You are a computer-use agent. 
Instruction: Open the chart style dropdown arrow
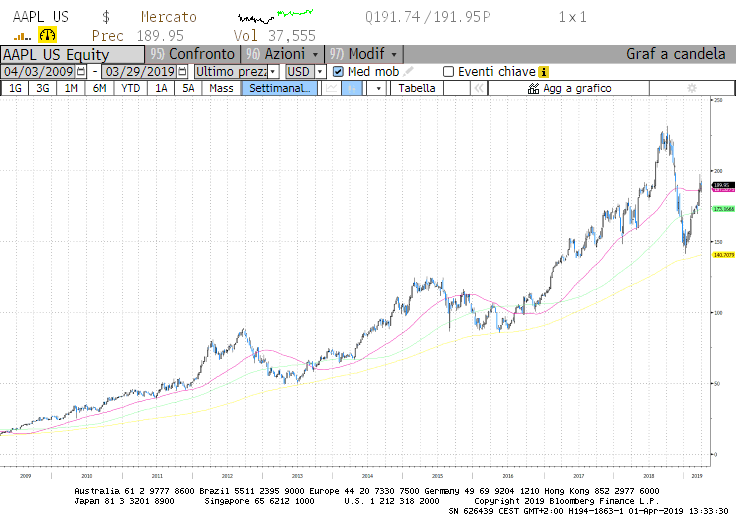point(378,88)
